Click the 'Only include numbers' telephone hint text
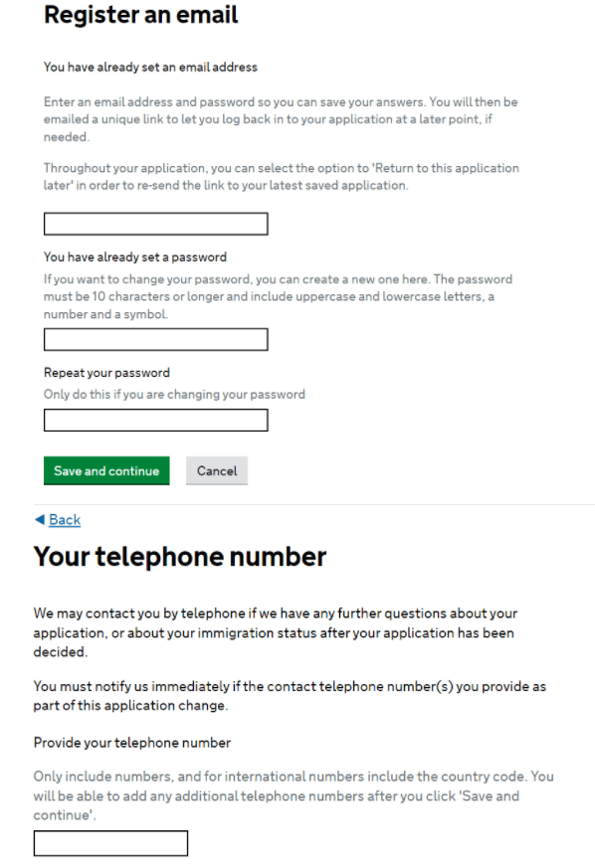 294,795
